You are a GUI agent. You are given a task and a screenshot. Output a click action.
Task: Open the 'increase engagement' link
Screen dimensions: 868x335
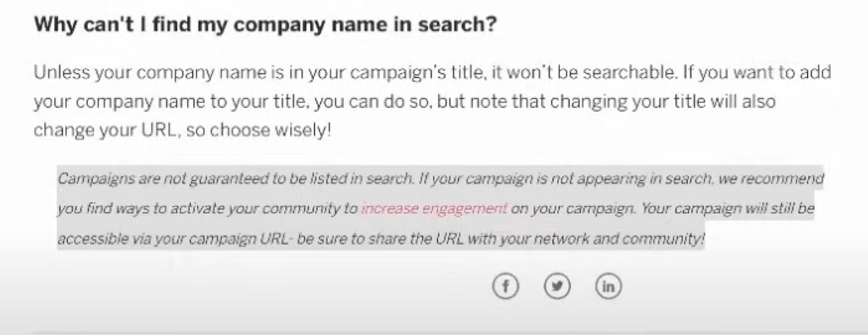pyautogui.click(x=434, y=208)
